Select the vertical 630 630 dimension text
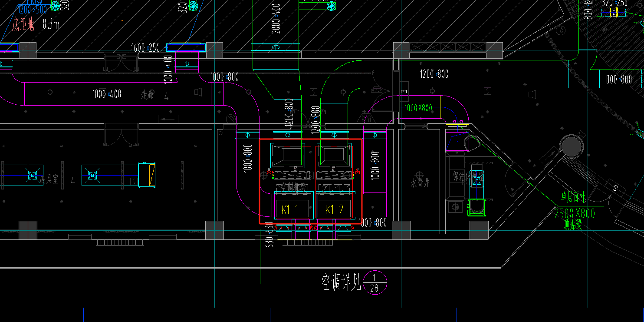 pyautogui.click(x=269, y=235)
